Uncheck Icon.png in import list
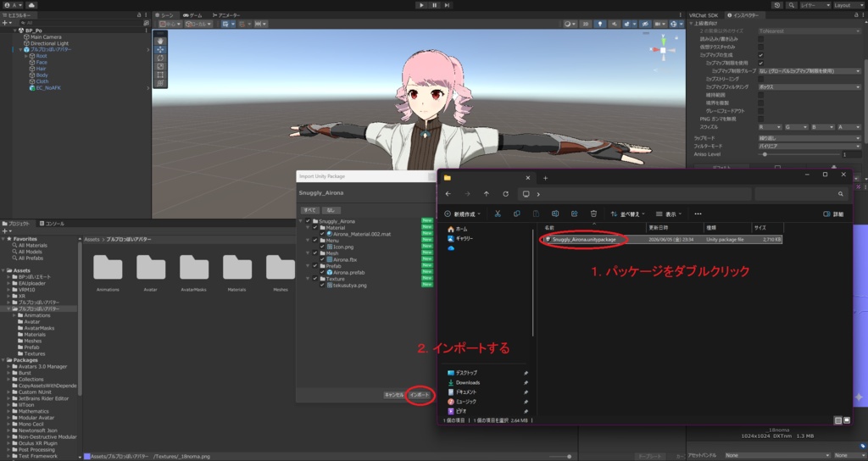Screen dimensions: 868x461 coord(322,247)
